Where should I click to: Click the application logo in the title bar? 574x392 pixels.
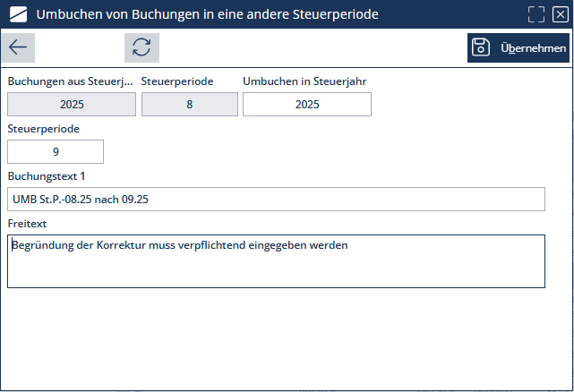[x=18, y=14]
